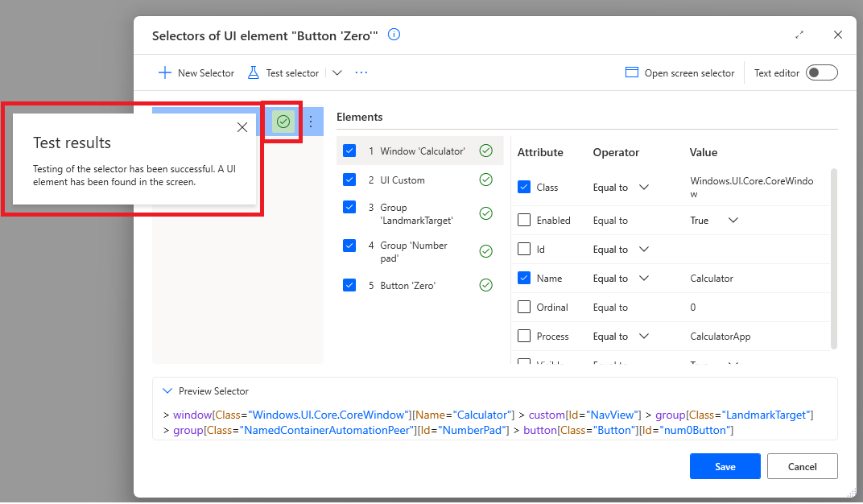Open the toolbar ellipsis more options
863x504 pixels.
point(361,72)
